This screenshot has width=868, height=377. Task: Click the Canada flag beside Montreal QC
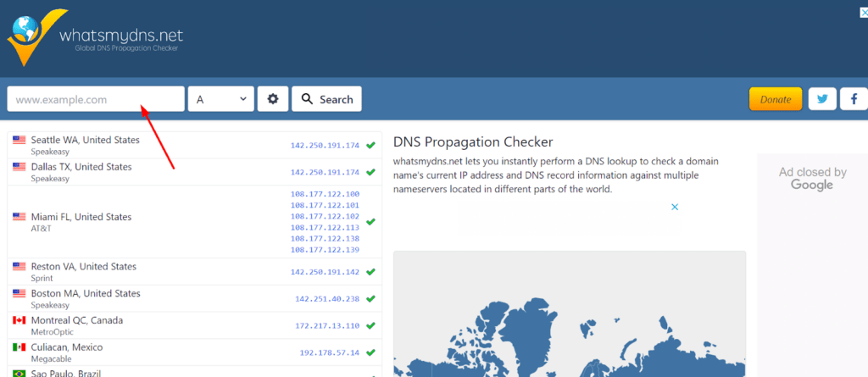[x=19, y=320]
